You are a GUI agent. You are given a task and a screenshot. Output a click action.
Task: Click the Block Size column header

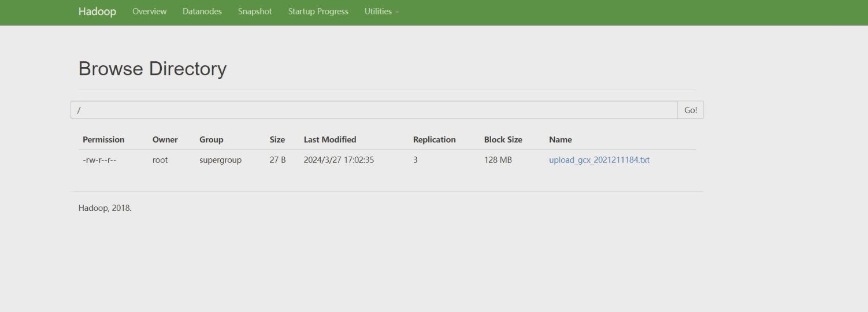[503, 140]
